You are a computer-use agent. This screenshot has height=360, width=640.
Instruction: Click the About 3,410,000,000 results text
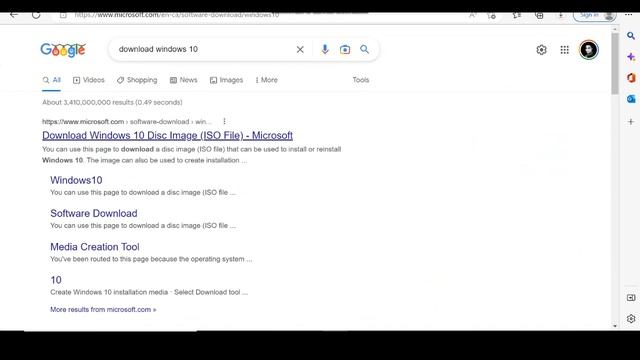pyautogui.click(x=112, y=102)
